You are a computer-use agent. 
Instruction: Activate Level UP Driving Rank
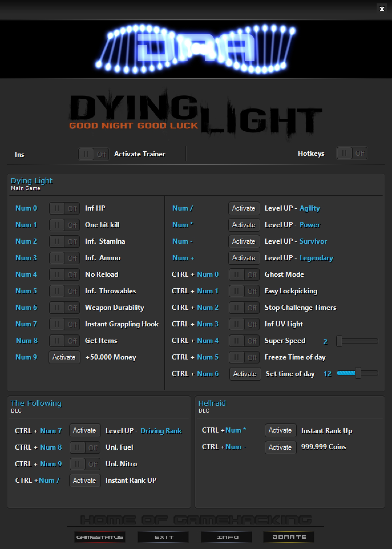85,430
